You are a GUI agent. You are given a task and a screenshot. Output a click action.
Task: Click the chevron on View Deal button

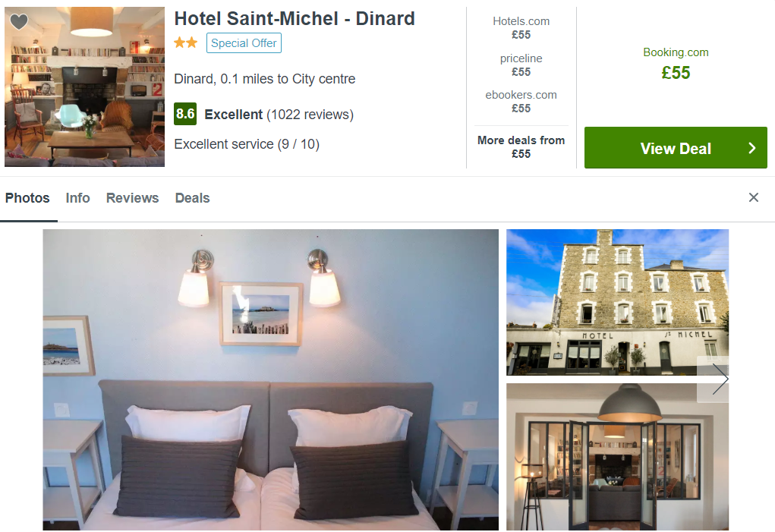tap(751, 148)
